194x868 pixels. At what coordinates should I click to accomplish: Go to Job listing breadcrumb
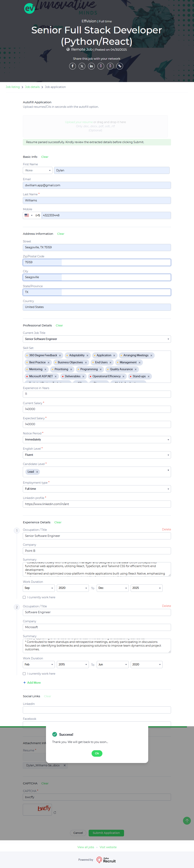pos(13,87)
